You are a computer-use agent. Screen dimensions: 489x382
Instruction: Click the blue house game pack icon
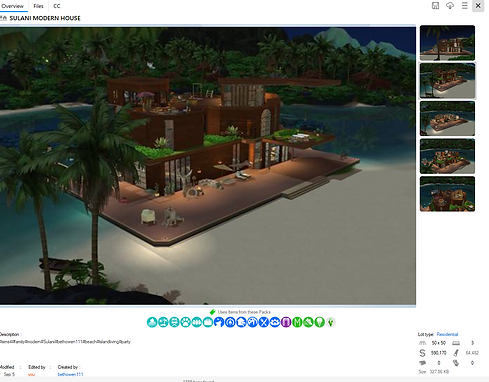[x=241, y=322]
